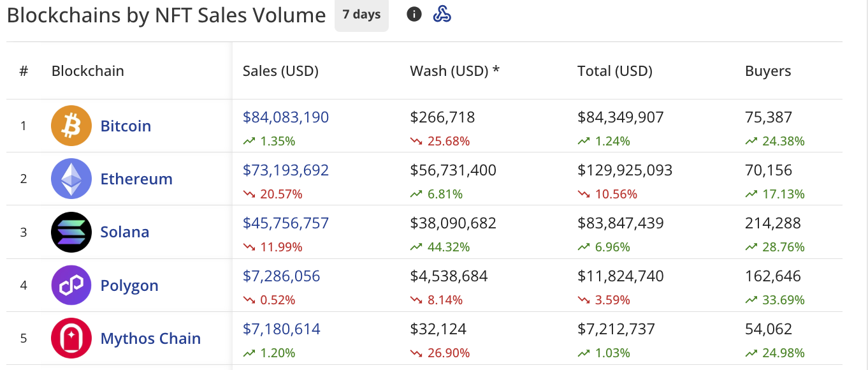Click Polygon sales value $7,286,056
Image resolution: width=868 pixels, height=370 pixels.
[x=282, y=276]
